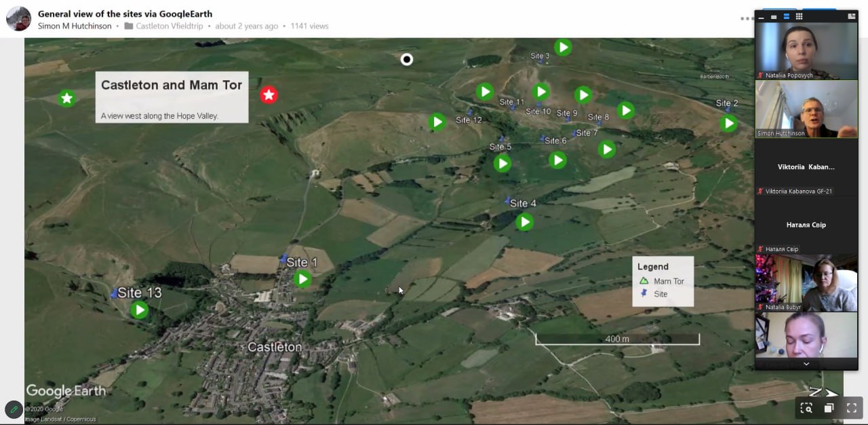Select the white circle scene marker
Screen dimensions: 868x425
pos(406,60)
